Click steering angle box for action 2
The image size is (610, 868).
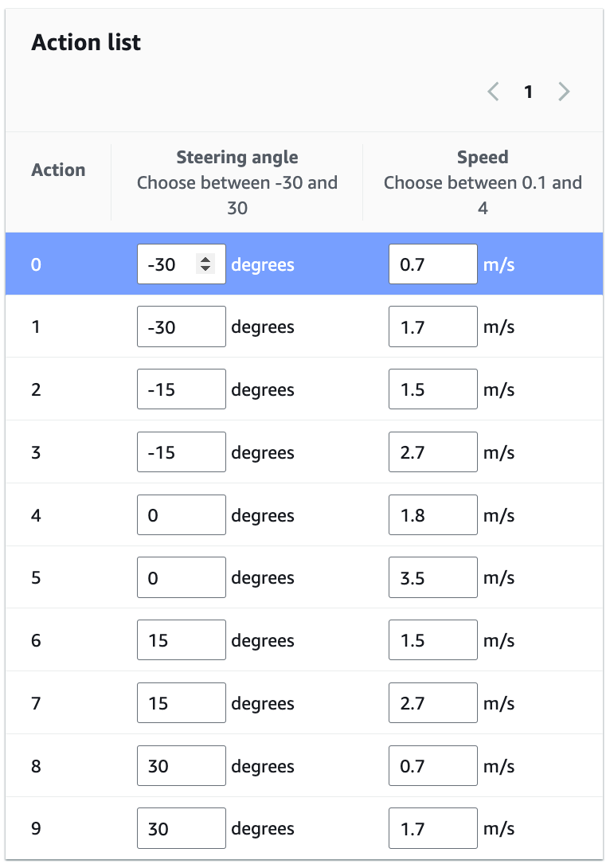[181, 390]
